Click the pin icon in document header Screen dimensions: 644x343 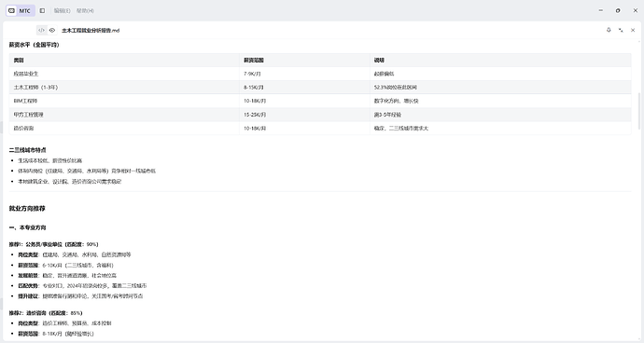point(609,30)
